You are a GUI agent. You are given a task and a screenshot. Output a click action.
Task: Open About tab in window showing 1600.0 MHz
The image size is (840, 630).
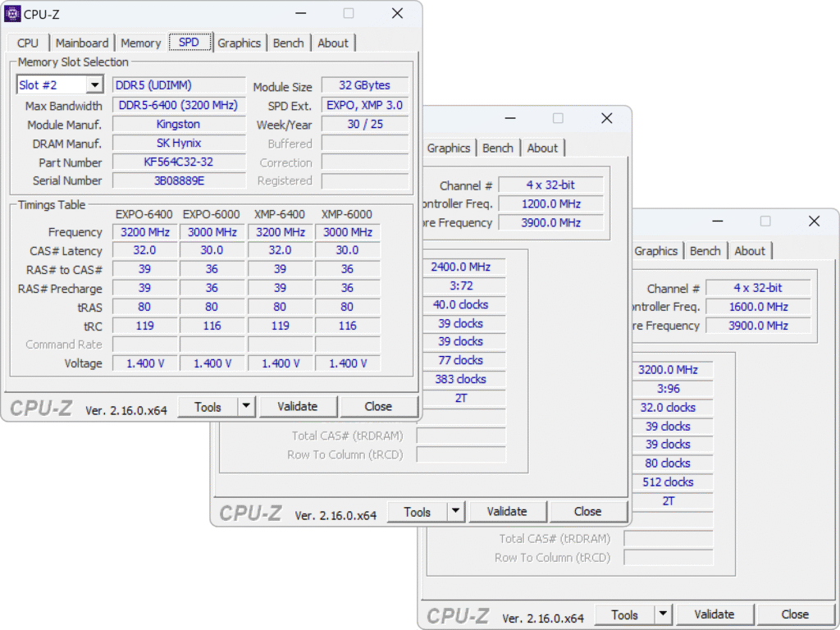point(749,251)
